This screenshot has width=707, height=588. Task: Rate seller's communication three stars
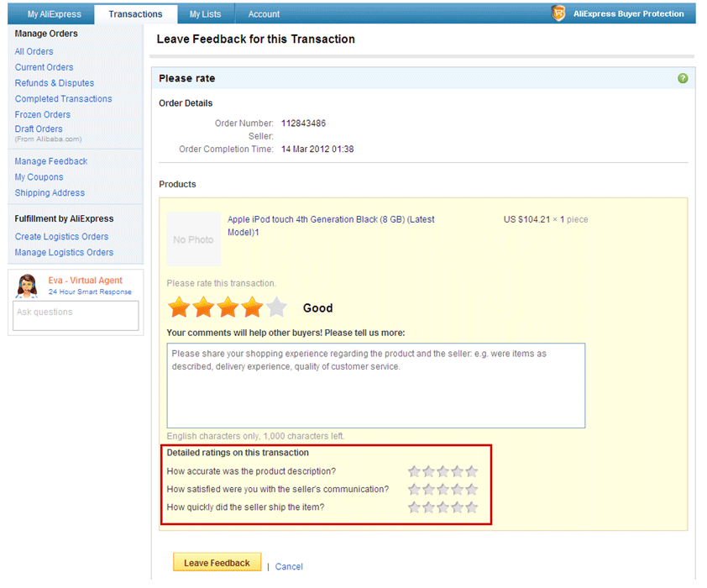(443, 489)
